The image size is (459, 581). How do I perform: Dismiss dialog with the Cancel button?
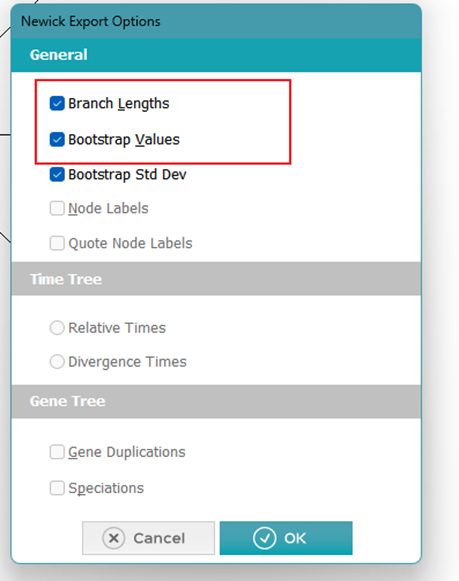(148, 538)
